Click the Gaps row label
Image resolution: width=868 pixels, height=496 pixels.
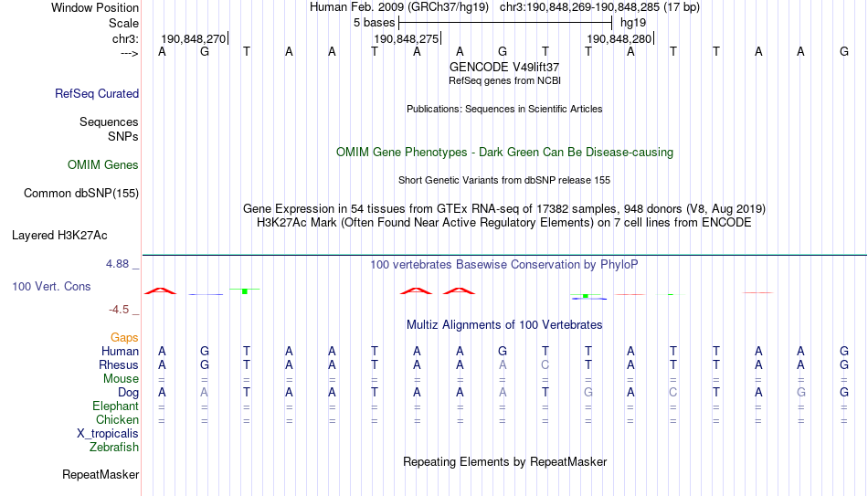point(124,338)
